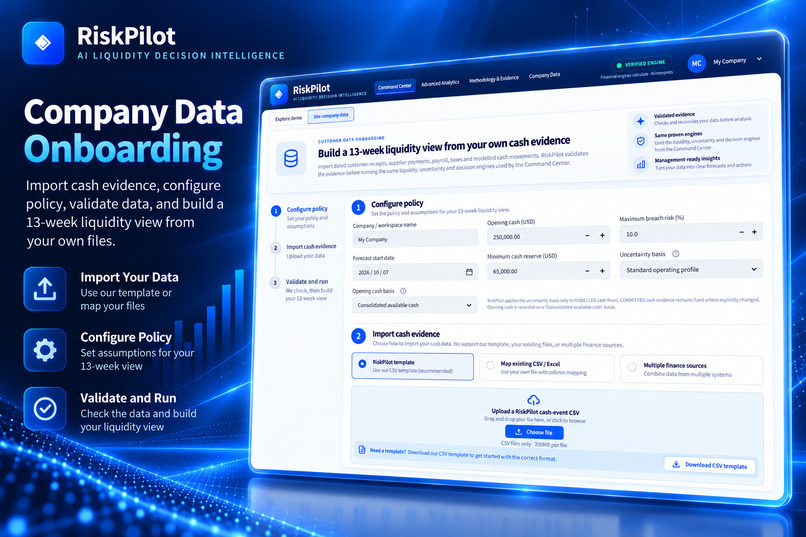Open the Advanced Analytics tab
Screen dimensions: 806x537
point(440,83)
